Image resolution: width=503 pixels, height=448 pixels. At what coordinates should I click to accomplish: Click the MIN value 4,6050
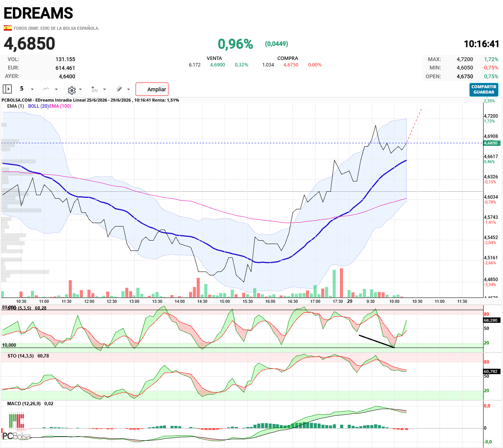465,68
